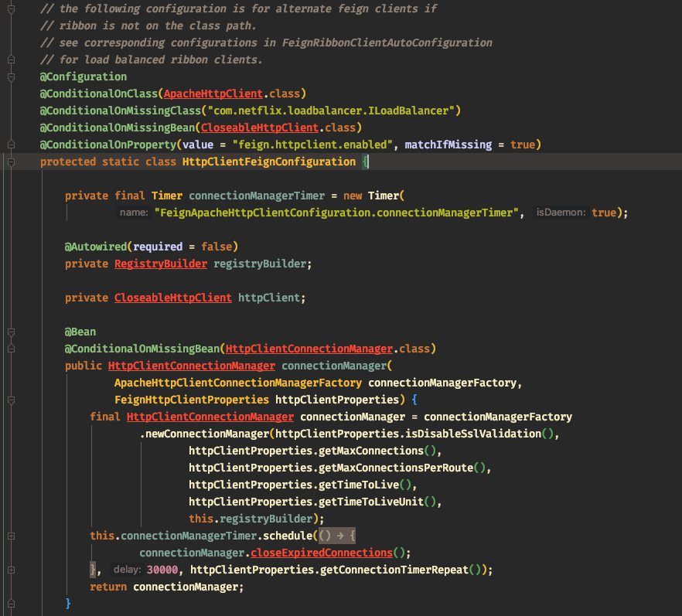Click 'protected' keyword of class declaration
This screenshot has width=682, height=616.
point(68,162)
